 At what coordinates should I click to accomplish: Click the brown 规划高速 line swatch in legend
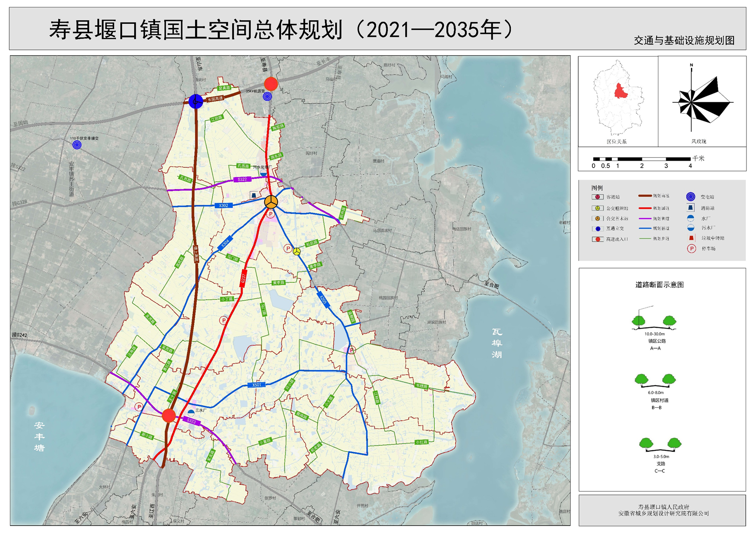(645, 196)
